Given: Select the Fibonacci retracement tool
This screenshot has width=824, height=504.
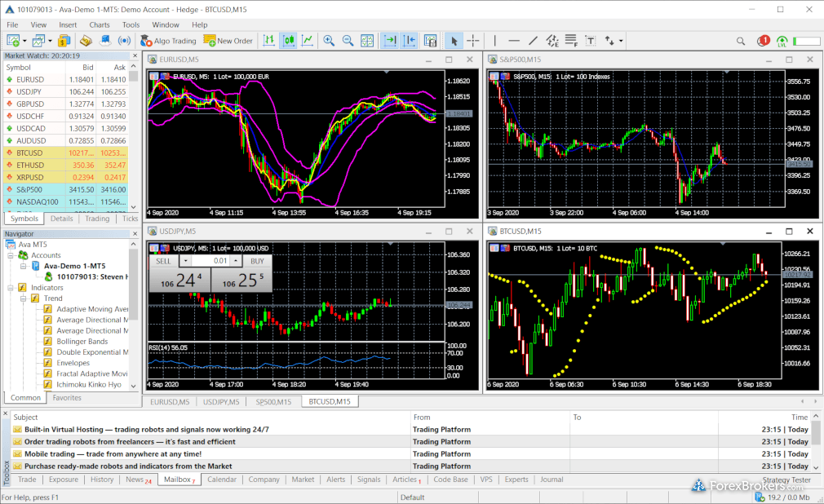Looking at the screenshot, I should (x=571, y=41).
